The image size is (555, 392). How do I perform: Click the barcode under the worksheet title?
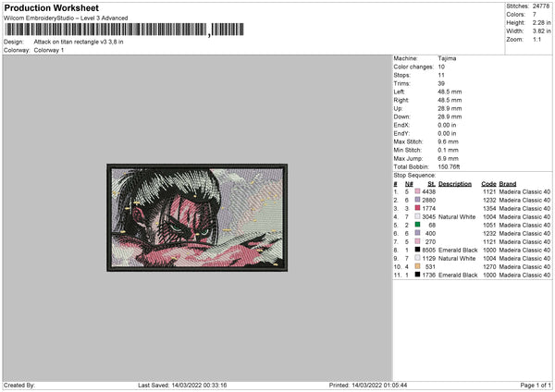tap(124, 30)
